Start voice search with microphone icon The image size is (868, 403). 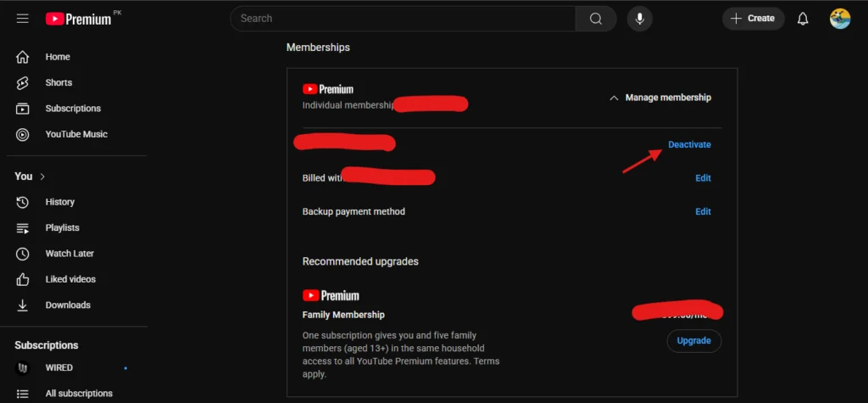pos(639,19)
